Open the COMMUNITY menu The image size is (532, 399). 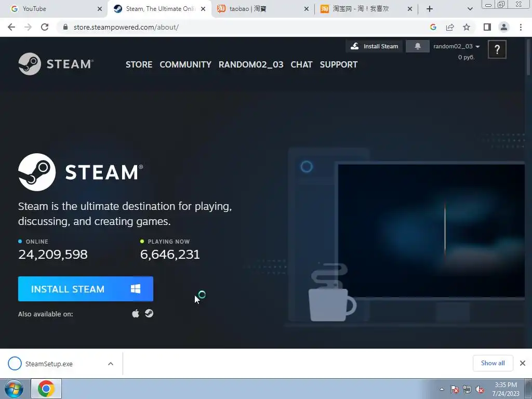tap(185, 64)
